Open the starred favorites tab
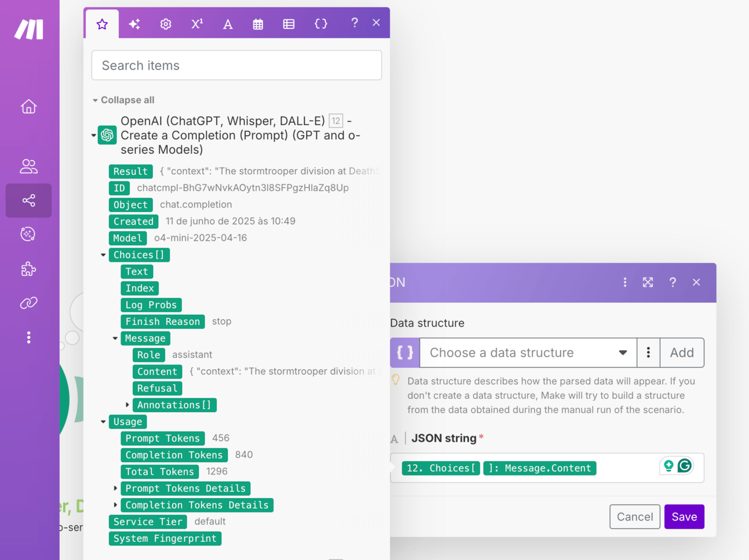Screen dimensions: 749x560 click(102, 24)
